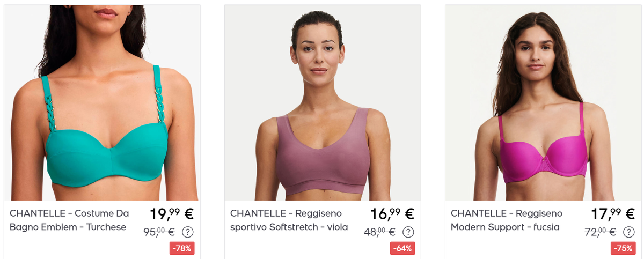Follow Reggiseno sportivo Softstretch - viola link
Viewport: 644px width, 259px height.
click(x=289, y=220)
